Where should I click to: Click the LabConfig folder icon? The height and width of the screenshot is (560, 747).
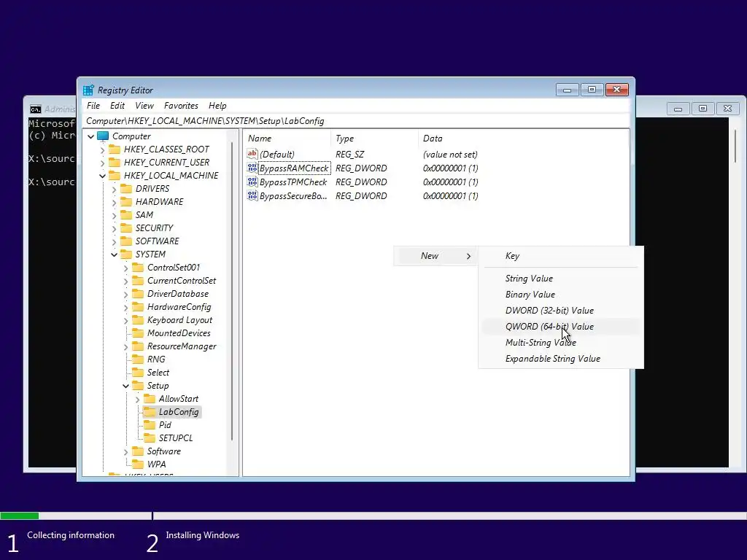pos(150,412)
